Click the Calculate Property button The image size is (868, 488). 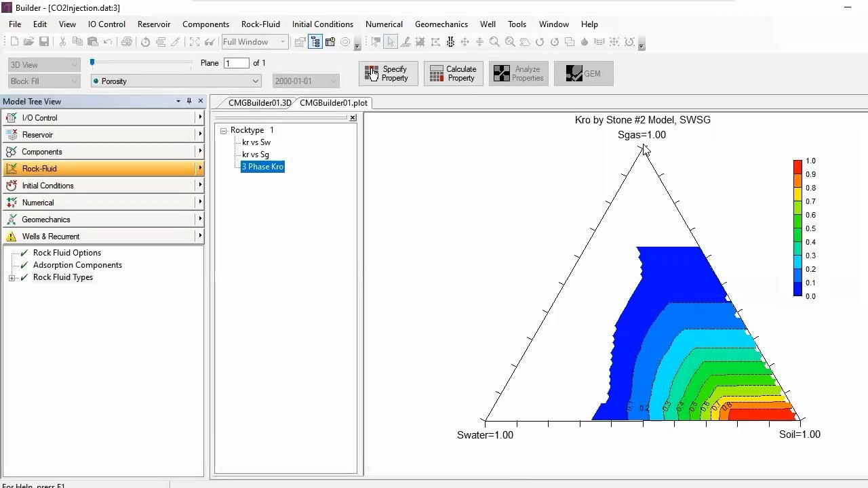(x=454, y=73)
